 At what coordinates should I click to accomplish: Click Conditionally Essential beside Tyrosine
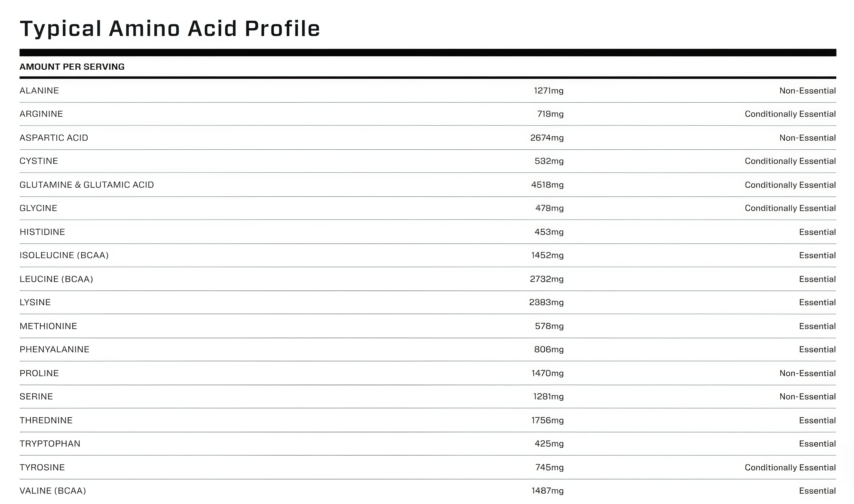tap(790, 468)
